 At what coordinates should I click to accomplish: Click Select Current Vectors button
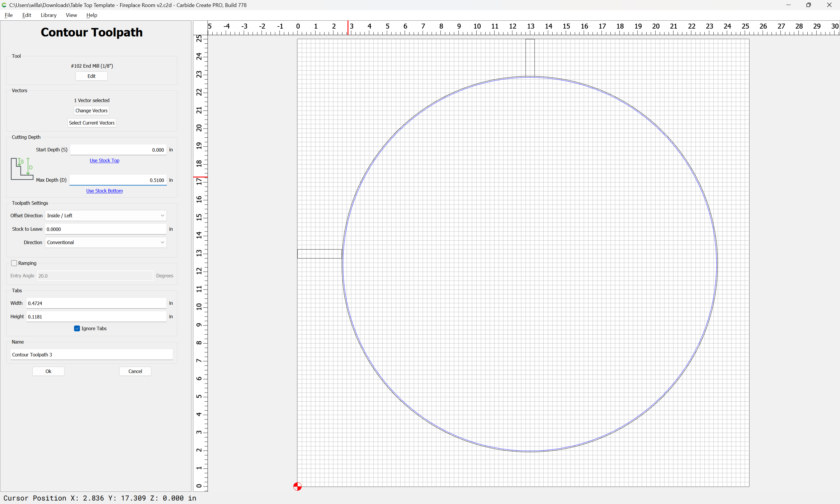[x=92, y=123]
